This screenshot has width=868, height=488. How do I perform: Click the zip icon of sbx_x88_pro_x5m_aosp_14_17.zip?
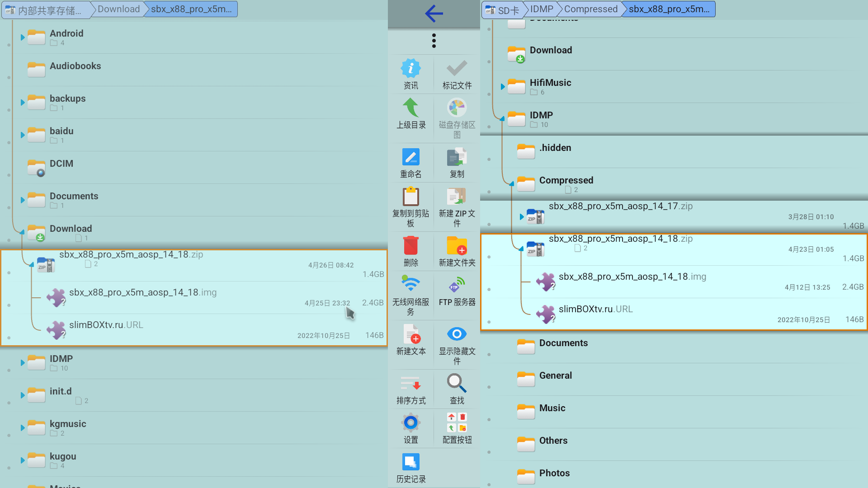point(535,217)
